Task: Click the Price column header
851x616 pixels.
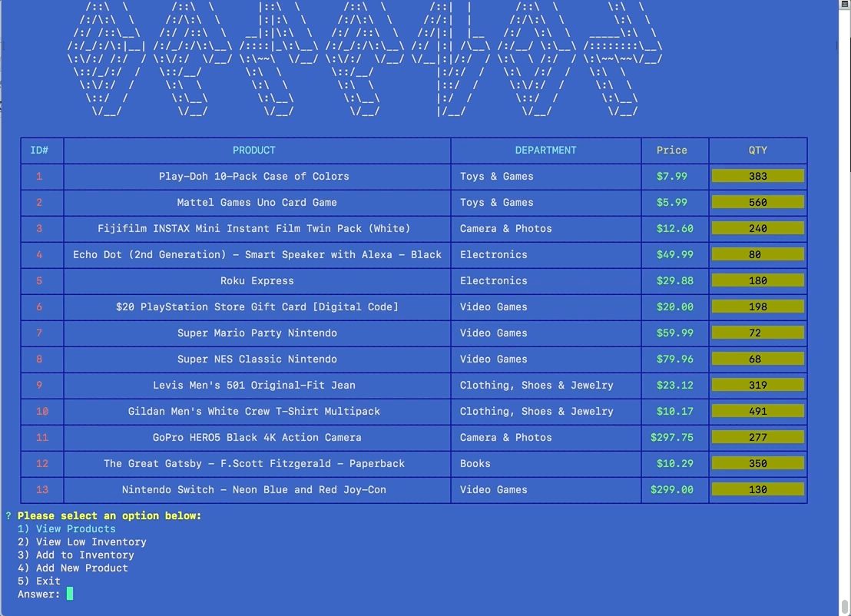Action: [x=672, y=151]
